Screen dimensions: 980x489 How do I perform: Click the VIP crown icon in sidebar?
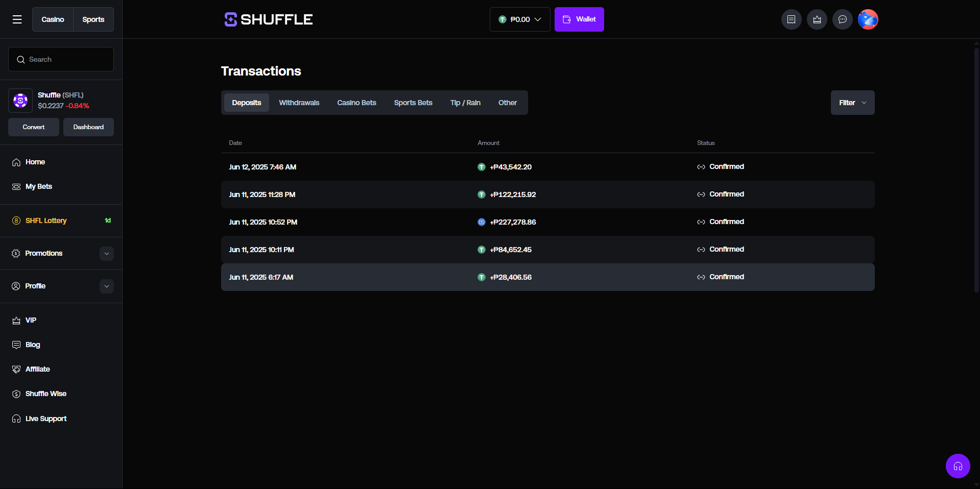[16, 320]
